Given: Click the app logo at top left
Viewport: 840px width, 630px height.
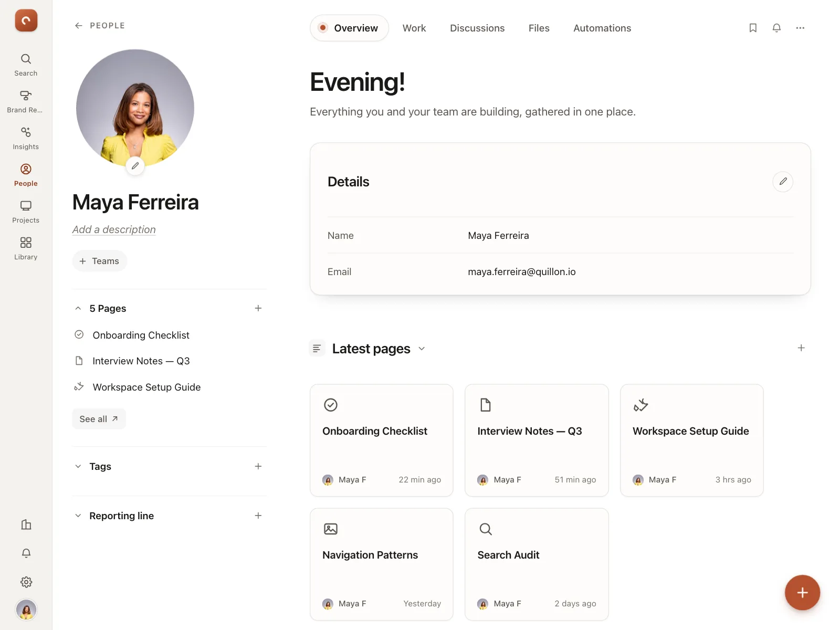Looking at the screenshot, I should [x=26, y=20].
